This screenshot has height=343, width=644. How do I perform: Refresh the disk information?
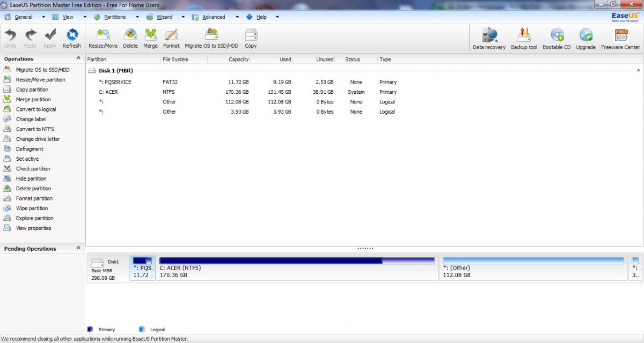tap(71, 39)
